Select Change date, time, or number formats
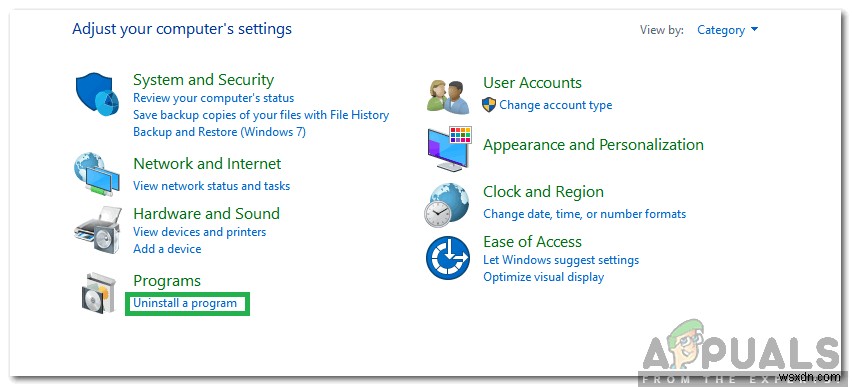Viewport: 852px width, 387px height. (x=585, y=214)
